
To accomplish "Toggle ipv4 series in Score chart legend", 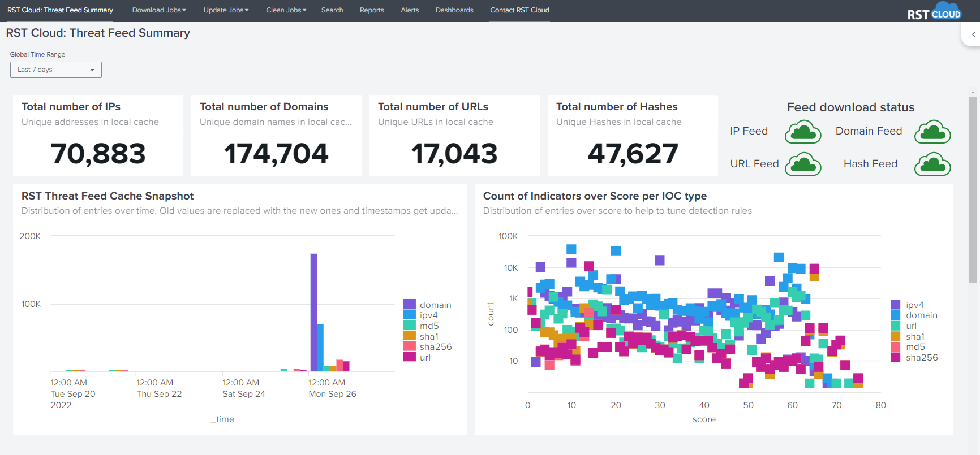I will click(914, 305).
